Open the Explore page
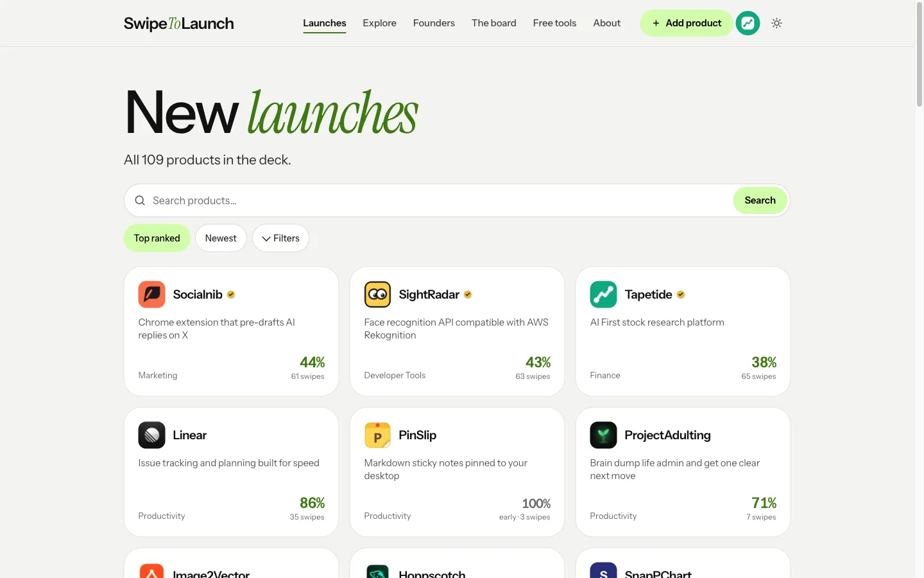Image resolution: width=924 pixels, height=578 pixels. (379, 23)
